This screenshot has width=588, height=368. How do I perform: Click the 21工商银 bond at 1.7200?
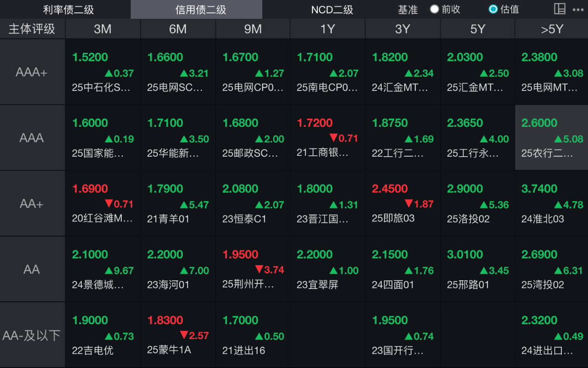(327, 138)
